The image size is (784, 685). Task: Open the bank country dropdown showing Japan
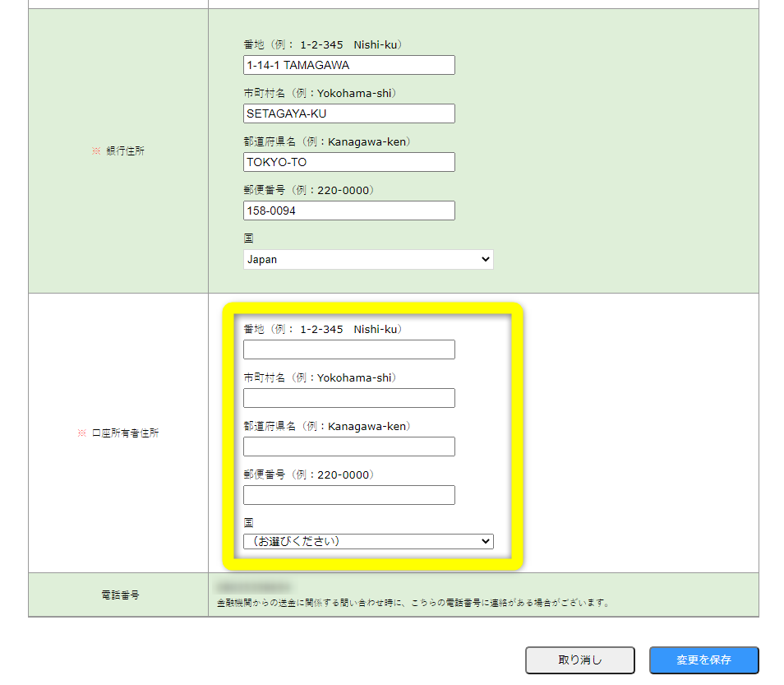[368, 259]
